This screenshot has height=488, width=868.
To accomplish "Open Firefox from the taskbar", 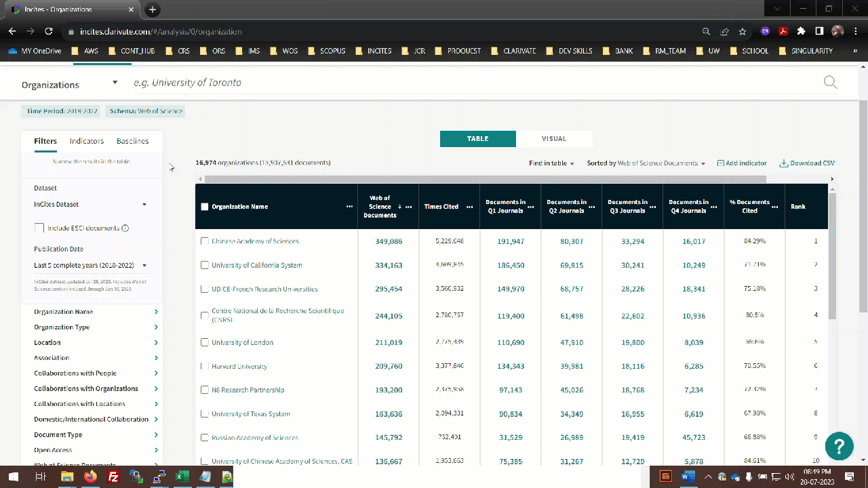I will [x=90, y=476].
